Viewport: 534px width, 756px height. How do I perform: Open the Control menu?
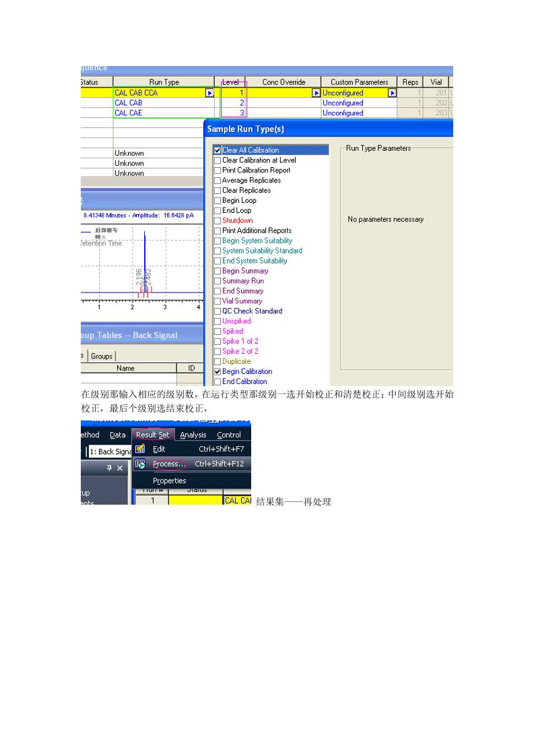[229, 435]
